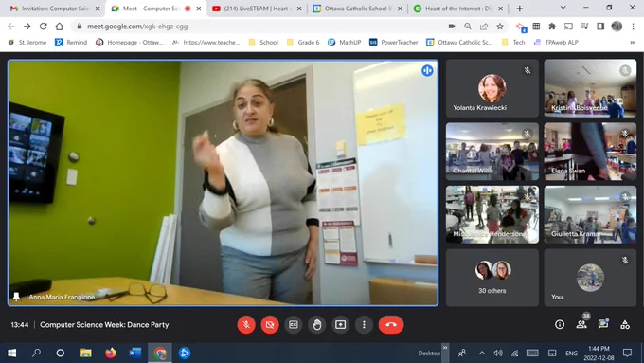Switch to the Invitation: Computer Science Gmail tab
The image size is (644, 363).
pos(56,9)
